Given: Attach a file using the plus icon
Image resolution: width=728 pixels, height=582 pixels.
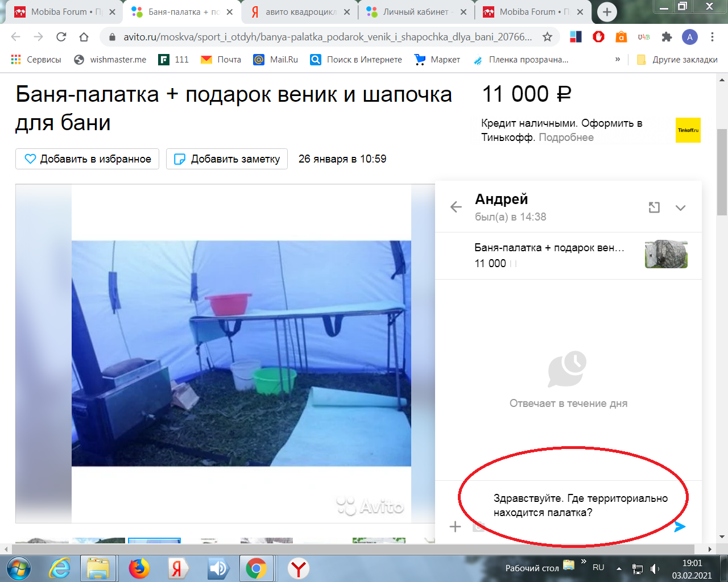Looking at the screenshot, I should click(x=455, y=527).
